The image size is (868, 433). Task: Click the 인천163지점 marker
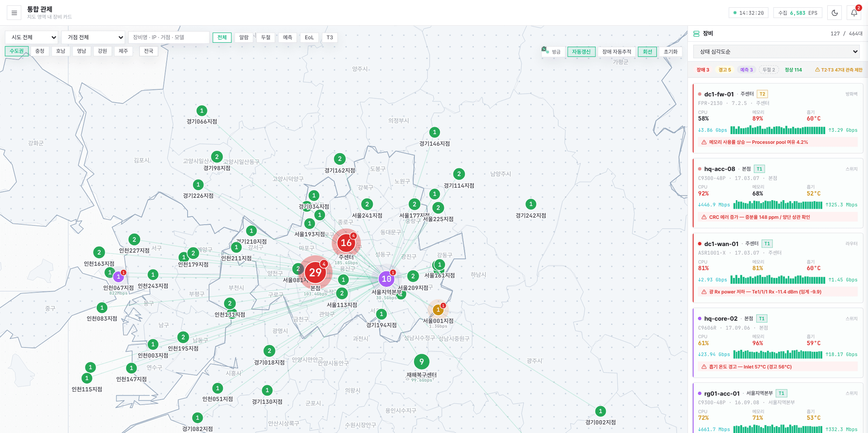click(x=99, y=253)
